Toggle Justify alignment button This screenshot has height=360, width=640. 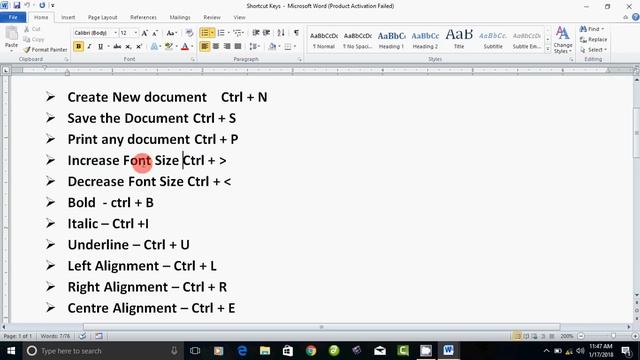(x=238, y=47)
